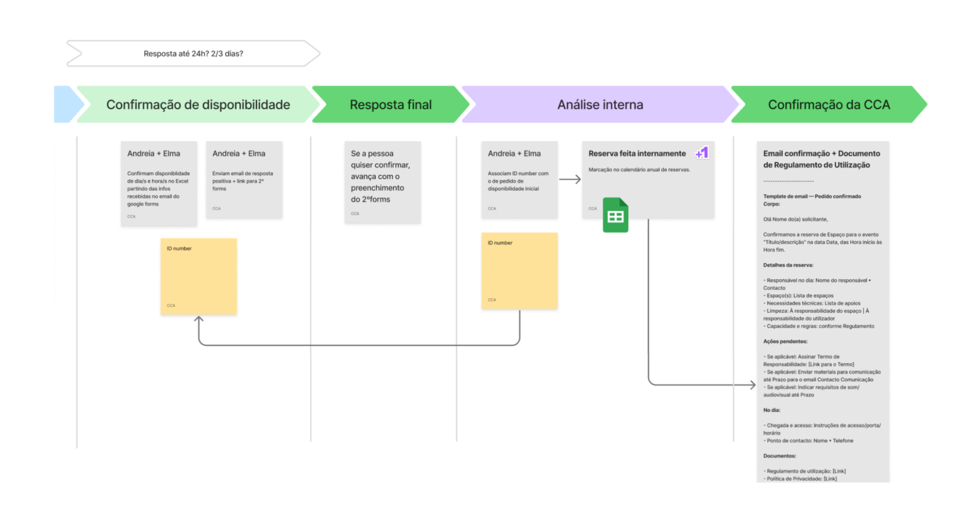Select yellow ID number sticky under Análise interna

click(519, 271)
